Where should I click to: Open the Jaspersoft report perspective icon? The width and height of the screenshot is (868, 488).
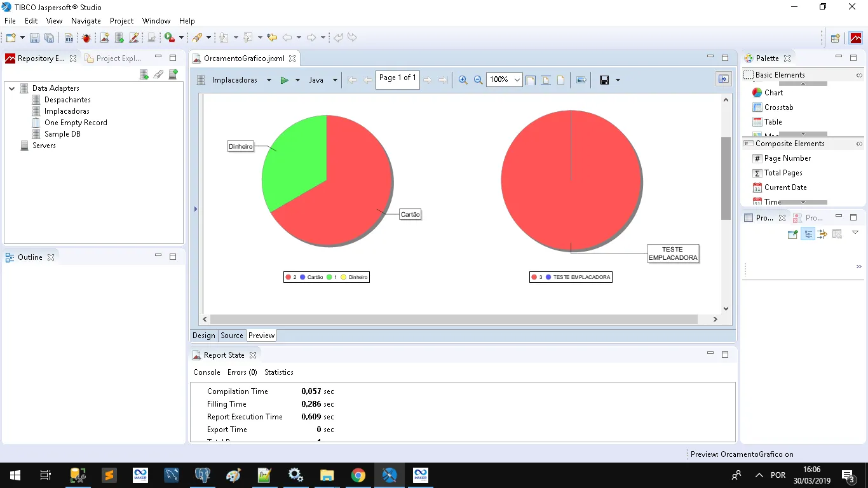tap(855, 38)
